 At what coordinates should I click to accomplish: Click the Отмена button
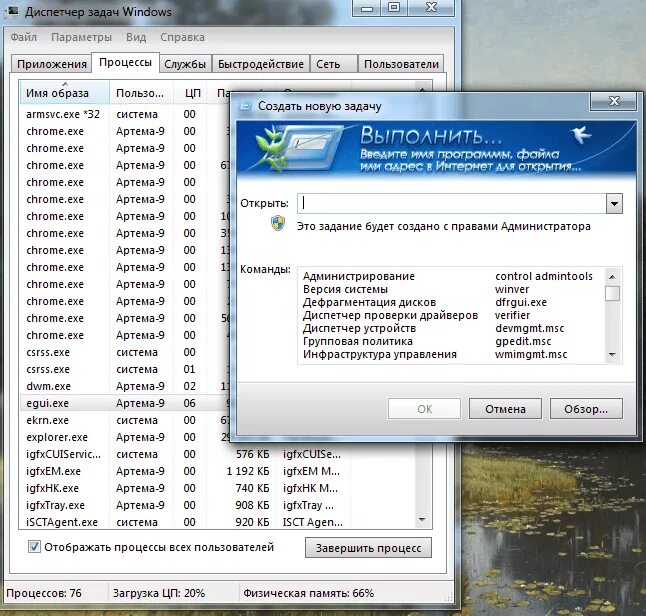(x=505, y=409)
